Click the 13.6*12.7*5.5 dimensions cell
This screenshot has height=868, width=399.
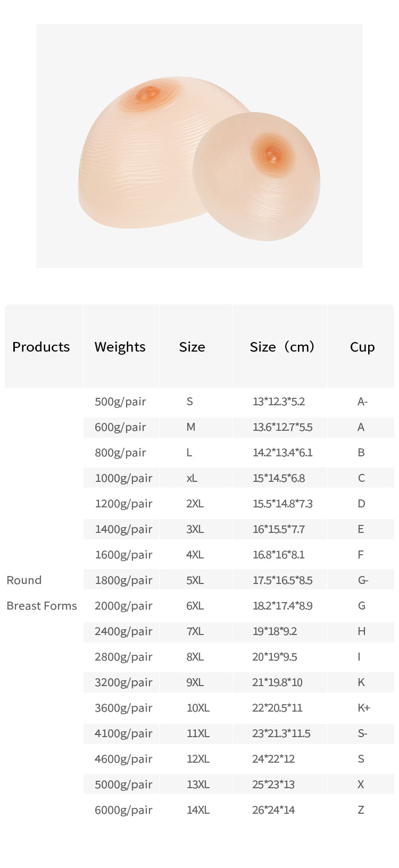[x=282, y=427]
